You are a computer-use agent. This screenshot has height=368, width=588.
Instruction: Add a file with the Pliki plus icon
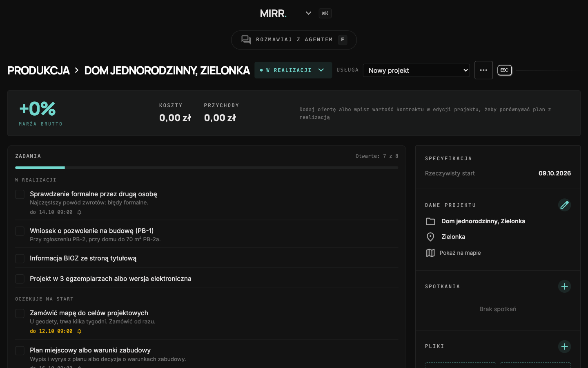pyautogui.click(x=564, y=346)
